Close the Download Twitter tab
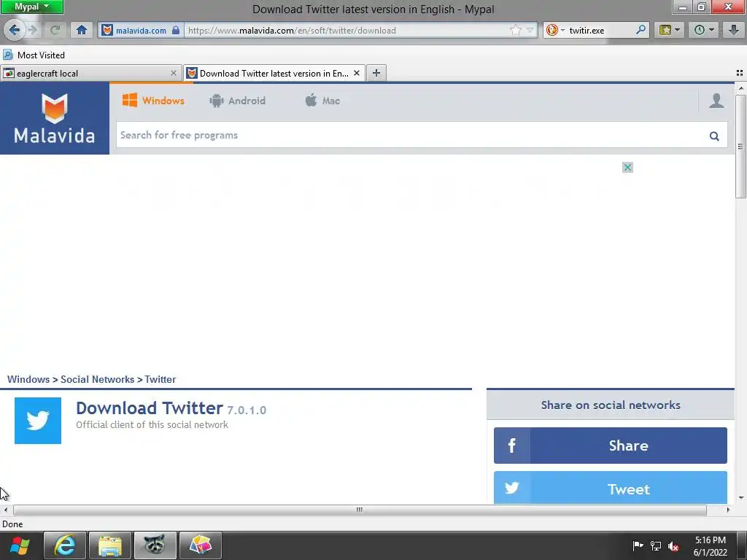This screenshot has height=560, width=747. click(356, 74)
